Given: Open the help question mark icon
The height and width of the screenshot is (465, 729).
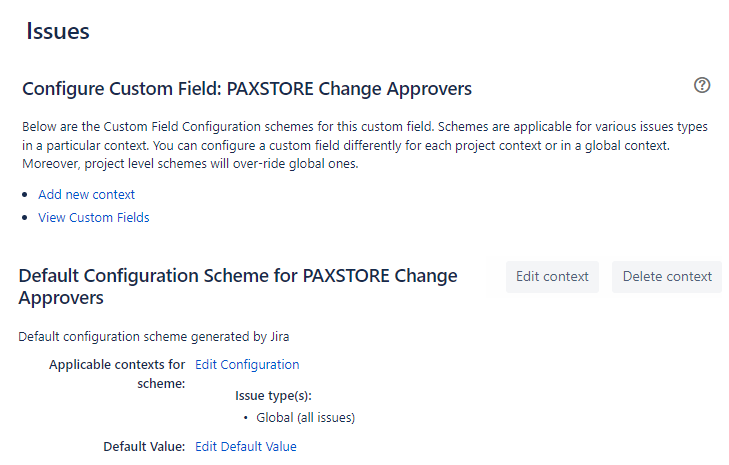Looking at the screenshot, I should (702, 85).
